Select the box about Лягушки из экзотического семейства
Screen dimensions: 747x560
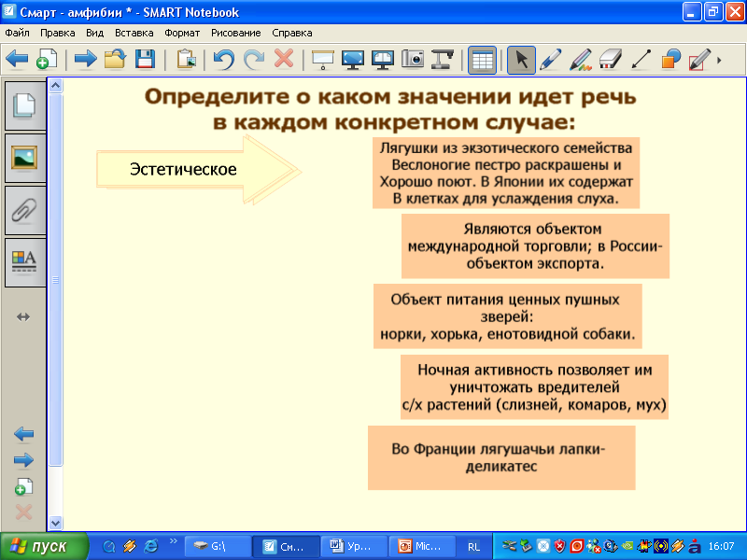(506, 173)
